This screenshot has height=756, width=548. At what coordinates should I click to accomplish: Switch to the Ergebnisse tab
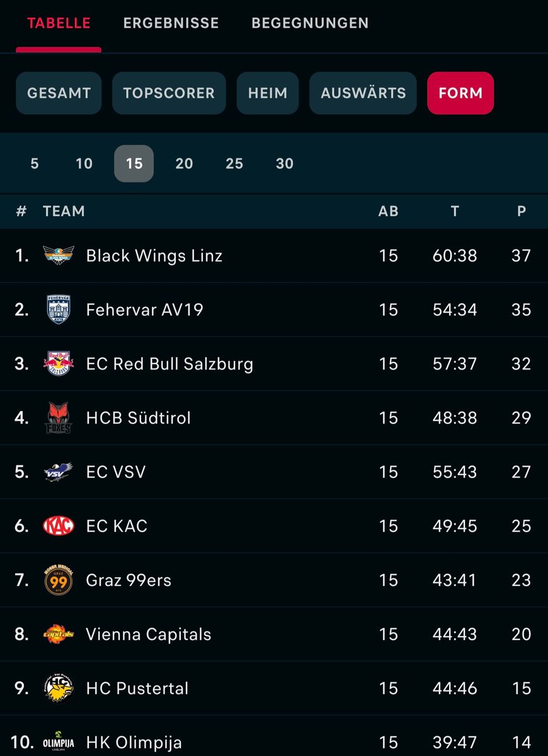171,23
